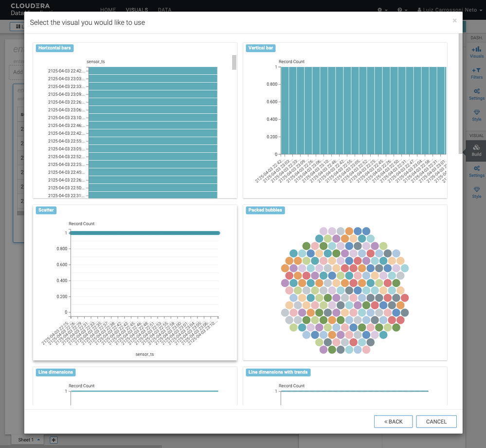Click the BACK button

[x=393, y=421]
